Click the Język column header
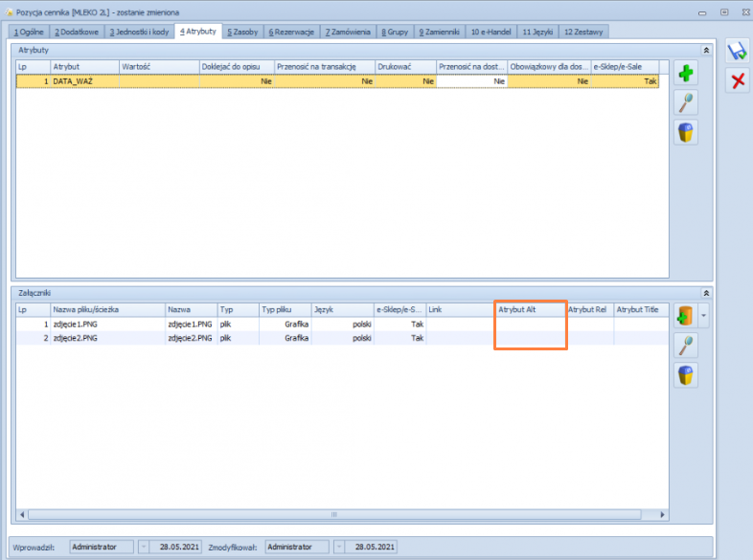This screenshot has height=560, width=753. click(342, 310)
